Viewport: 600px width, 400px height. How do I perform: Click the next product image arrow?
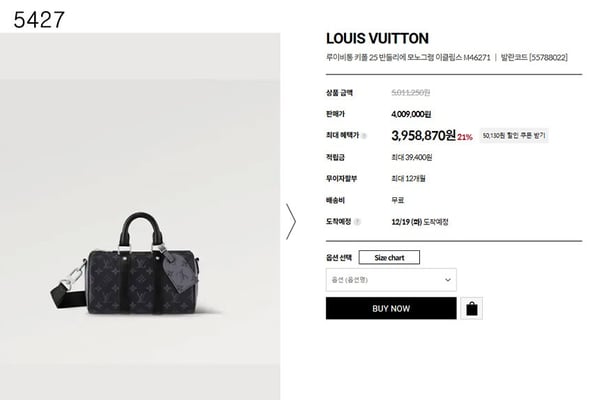291,222
